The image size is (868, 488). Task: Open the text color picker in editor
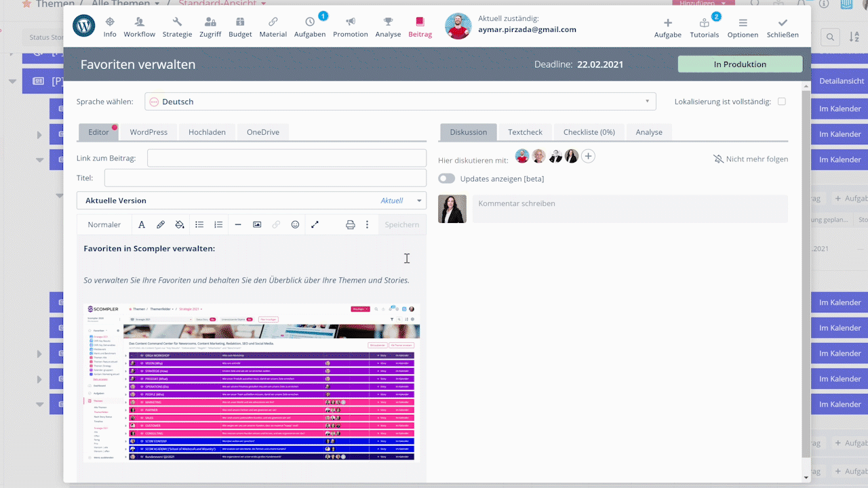142,224
